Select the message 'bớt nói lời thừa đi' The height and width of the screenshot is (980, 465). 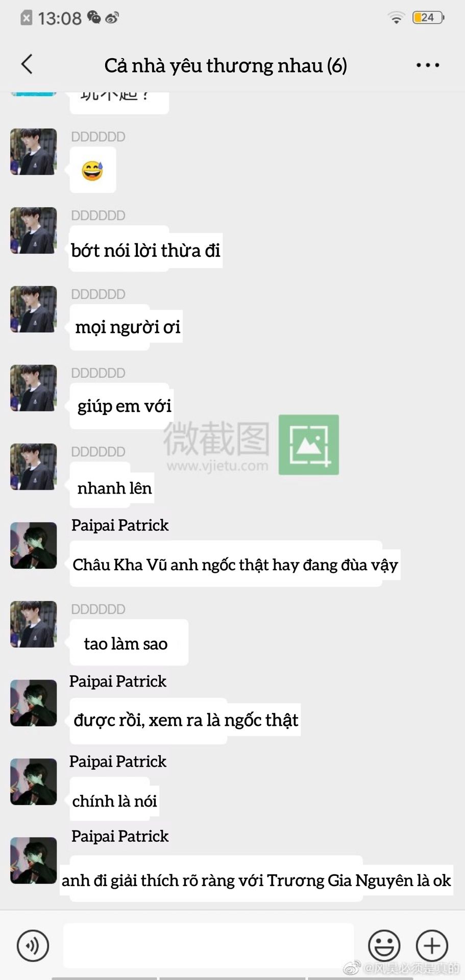146,250
